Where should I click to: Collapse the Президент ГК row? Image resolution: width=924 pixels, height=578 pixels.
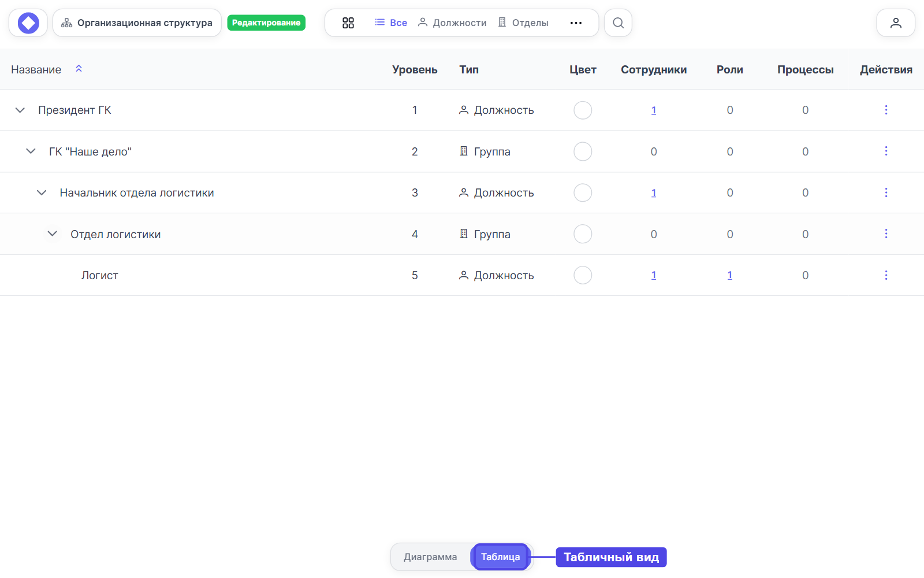(20, 110)
